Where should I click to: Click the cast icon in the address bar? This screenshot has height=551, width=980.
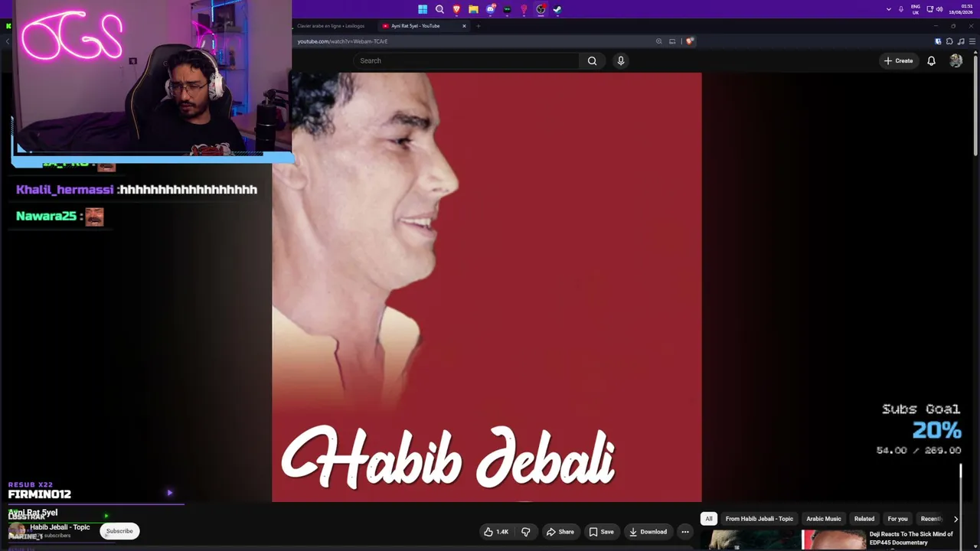click(x=672, y=41)
